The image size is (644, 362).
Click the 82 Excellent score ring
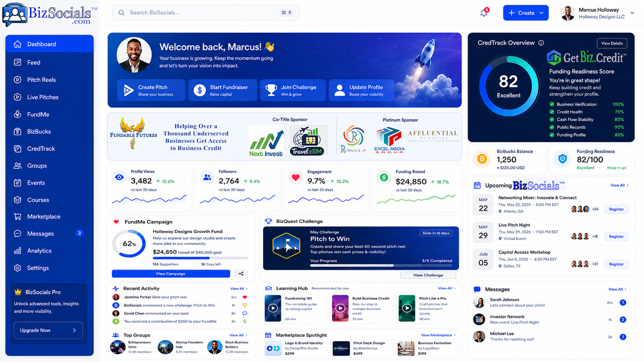[x=508, y=86]
